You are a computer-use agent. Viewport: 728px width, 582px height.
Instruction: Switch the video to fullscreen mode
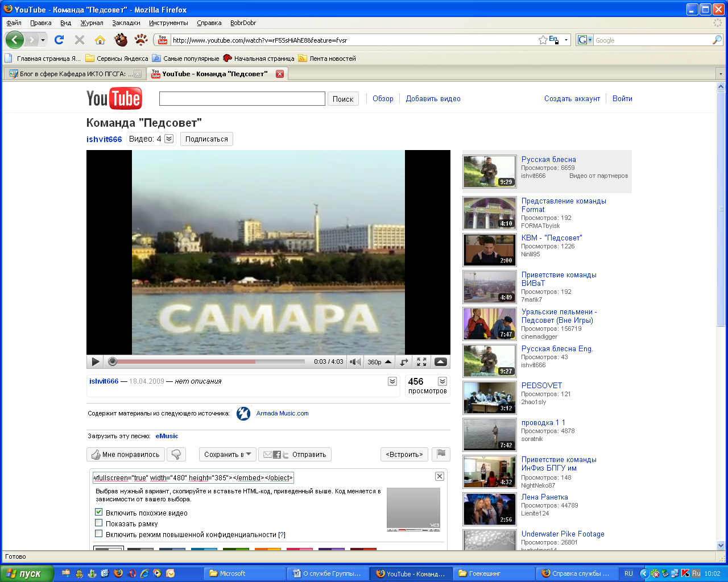[x=421, y=361]
